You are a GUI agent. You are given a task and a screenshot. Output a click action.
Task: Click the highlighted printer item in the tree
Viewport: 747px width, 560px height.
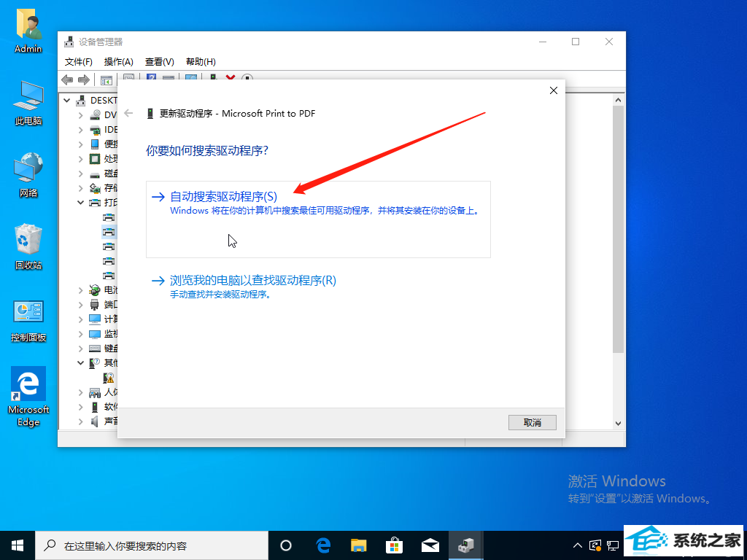[x=109, y=232]
